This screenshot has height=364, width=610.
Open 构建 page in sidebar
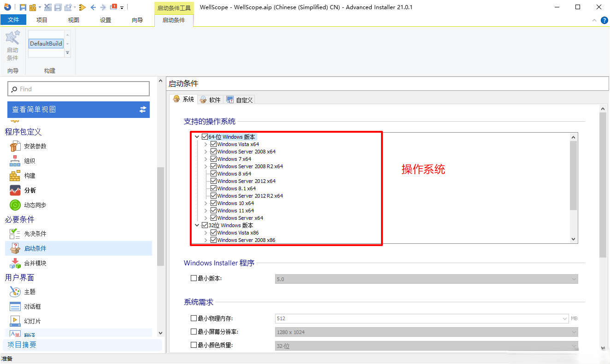click(x=29, y=176)
